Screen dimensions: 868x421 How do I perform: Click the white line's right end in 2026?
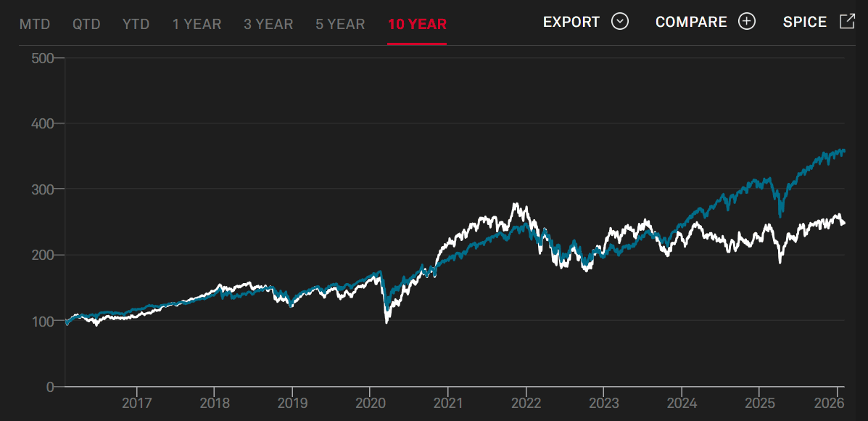[x=843, y=224]
